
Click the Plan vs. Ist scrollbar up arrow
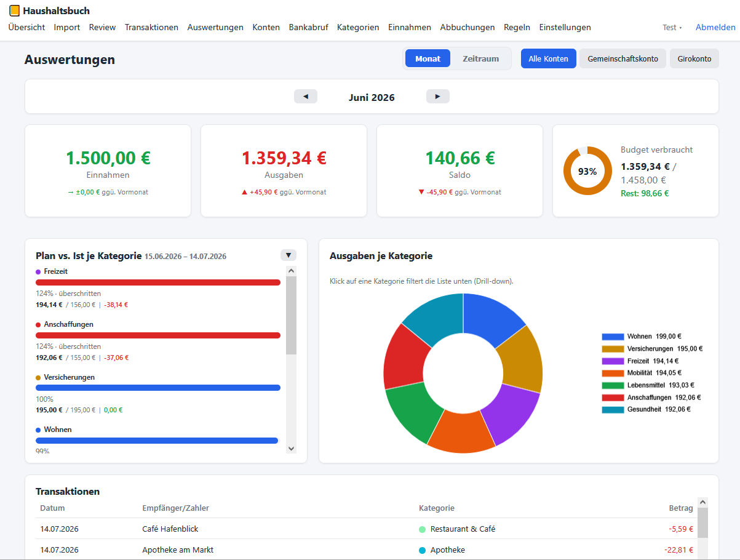292,271
